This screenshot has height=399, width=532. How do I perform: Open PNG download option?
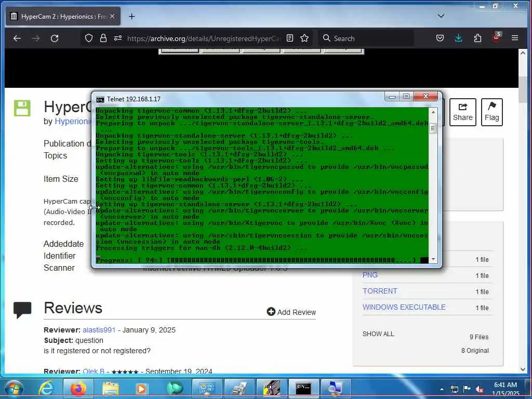point(370,275)
